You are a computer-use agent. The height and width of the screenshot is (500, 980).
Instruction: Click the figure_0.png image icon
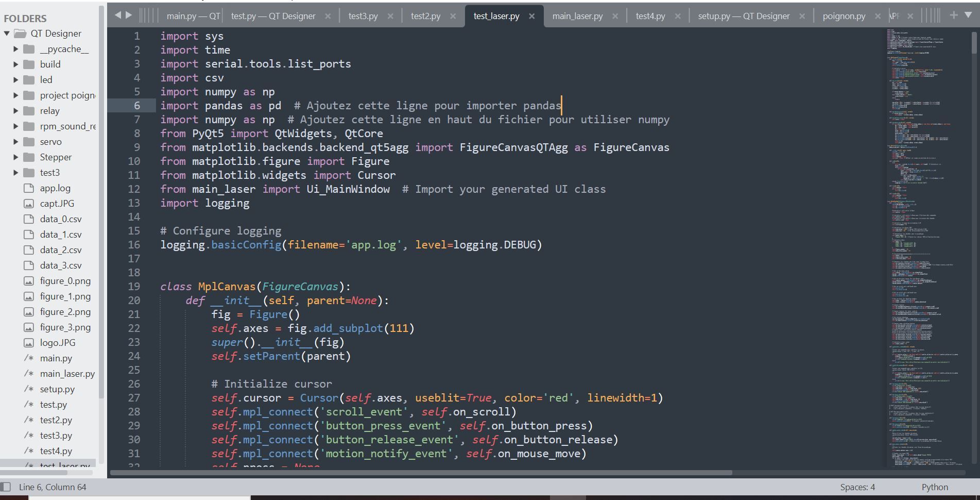pos(29,281)
